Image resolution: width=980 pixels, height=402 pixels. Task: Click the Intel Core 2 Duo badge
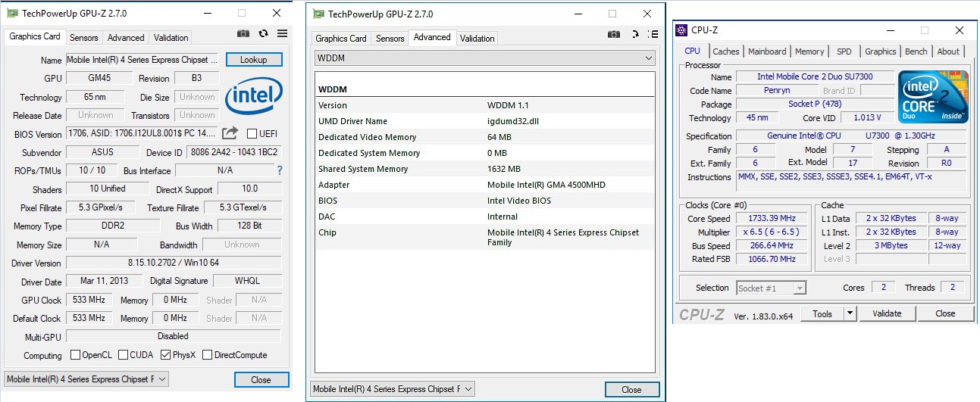point(934,98)
